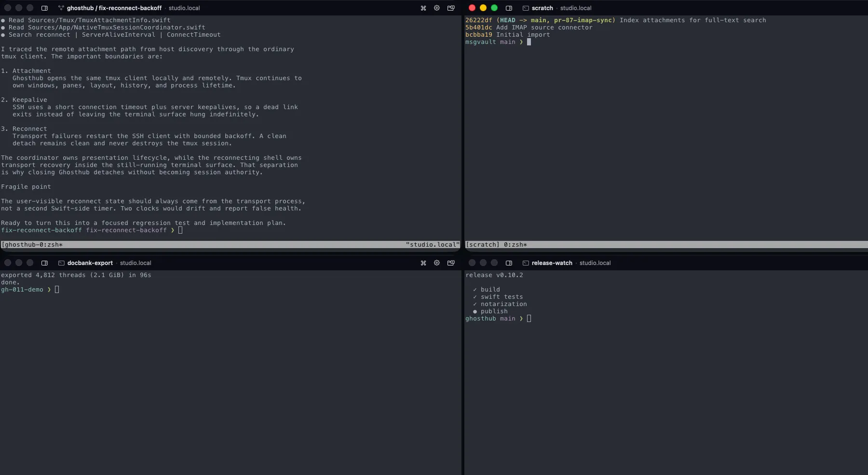Click 'studio.local' host label in the ghosthub title bar

click(184, 8)
